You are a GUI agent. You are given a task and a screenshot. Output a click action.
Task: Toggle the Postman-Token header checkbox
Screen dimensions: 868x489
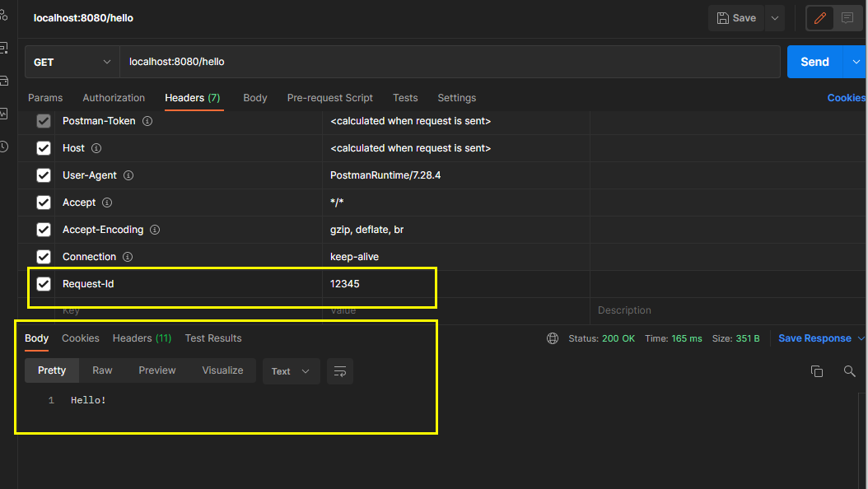click(43, 121)
